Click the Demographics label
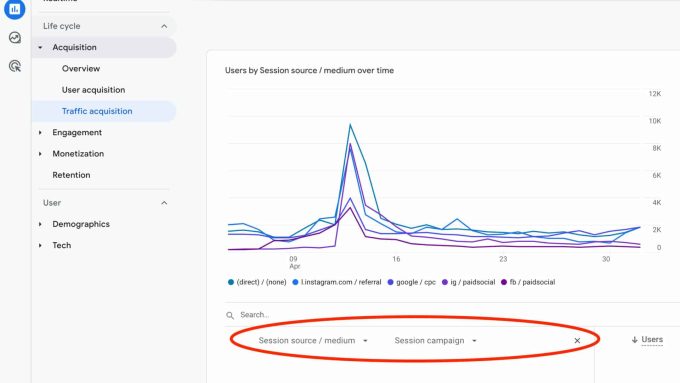 (81, 224)
